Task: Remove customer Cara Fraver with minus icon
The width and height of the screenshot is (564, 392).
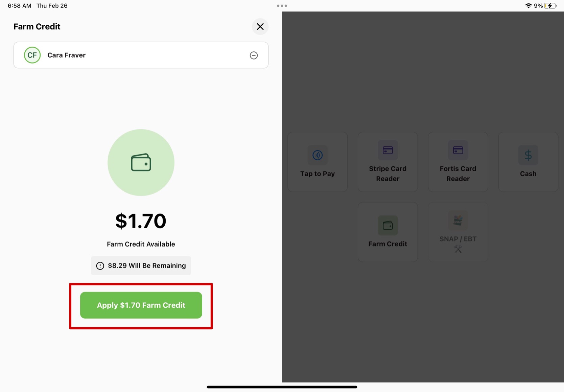Action: 254,55
